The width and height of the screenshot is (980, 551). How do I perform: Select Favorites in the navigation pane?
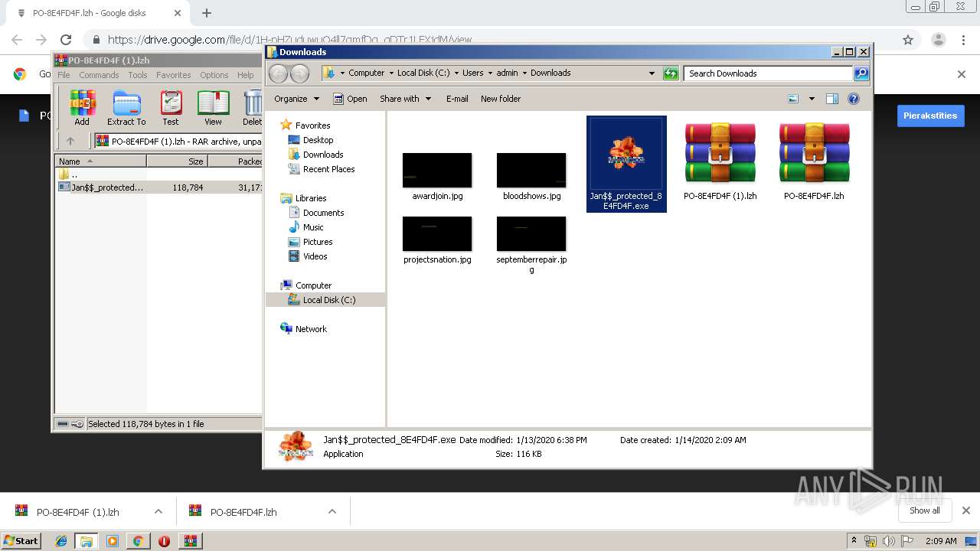tap(305, 125)
